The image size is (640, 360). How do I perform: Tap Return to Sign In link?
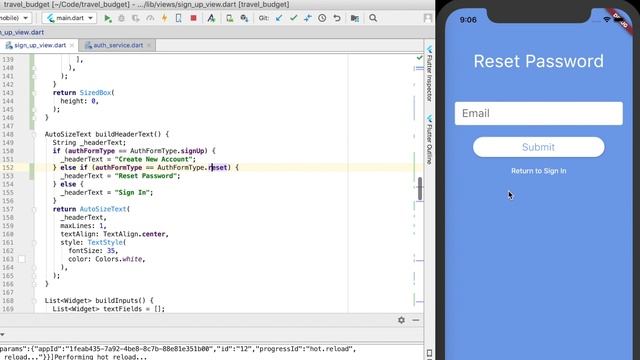point(538,171)
